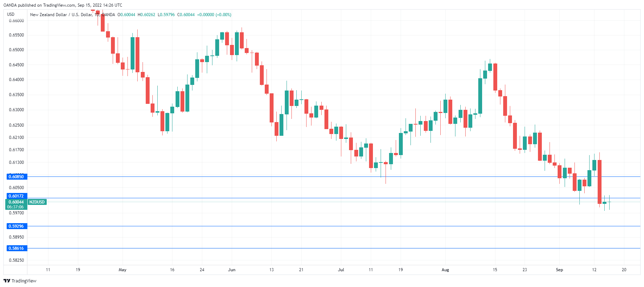Click the 0.60500 price axis label
This screenshot has width=644, height=287.
coord(17,188)
